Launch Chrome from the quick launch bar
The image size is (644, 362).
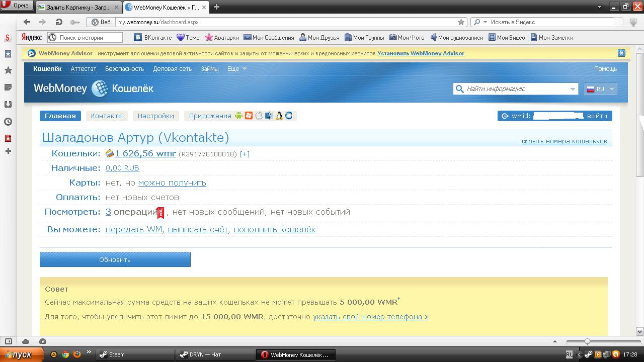65,354
